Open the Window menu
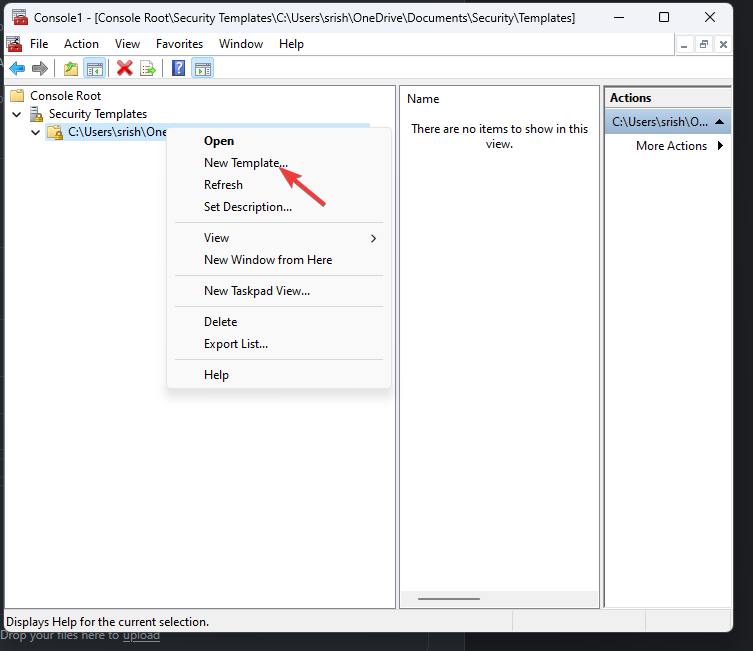Screen dimensions: 753x651 [x=241, y=44]
